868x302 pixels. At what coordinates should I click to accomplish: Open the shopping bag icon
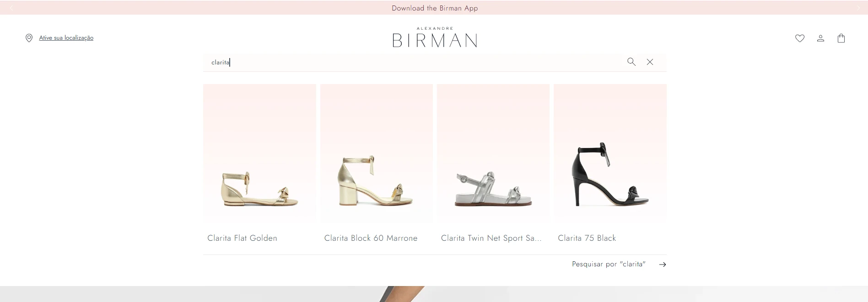pyautogui.click(x=841, y=38)
